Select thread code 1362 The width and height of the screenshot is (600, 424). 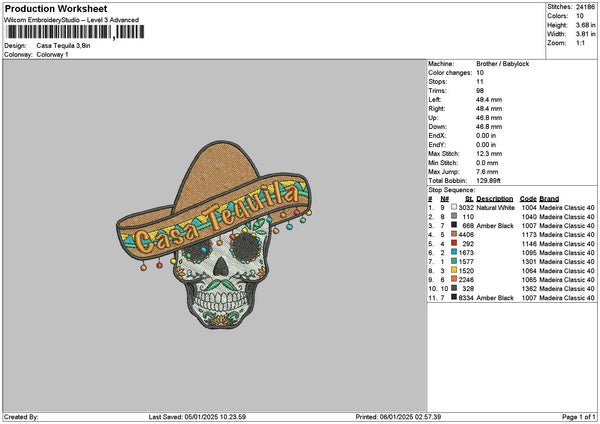(529, 289)
